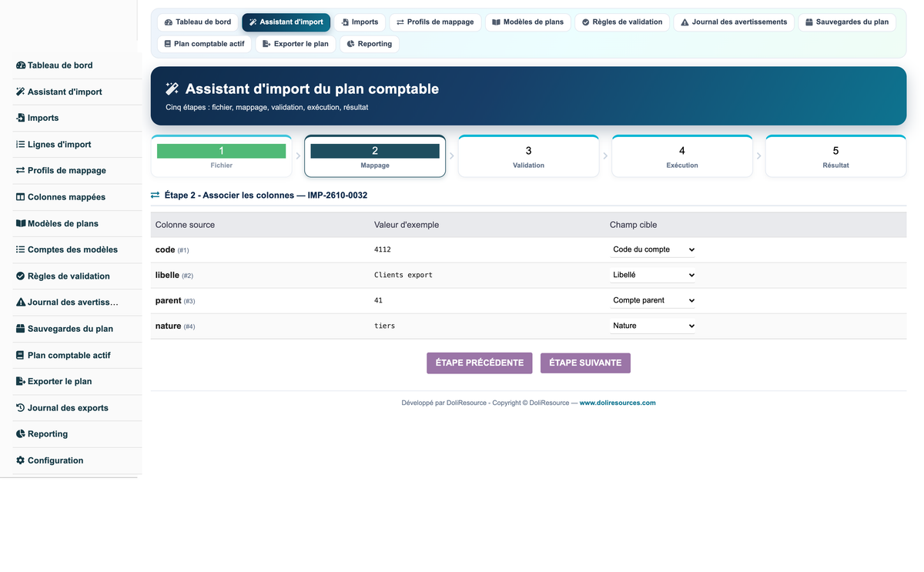Click the list icon beside Comptes des modèles
924x572 pixels.
tap(21, 249)
